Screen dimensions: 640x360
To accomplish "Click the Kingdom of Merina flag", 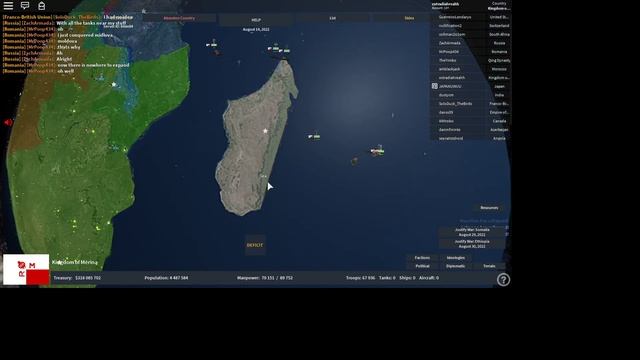I will 26,269.
